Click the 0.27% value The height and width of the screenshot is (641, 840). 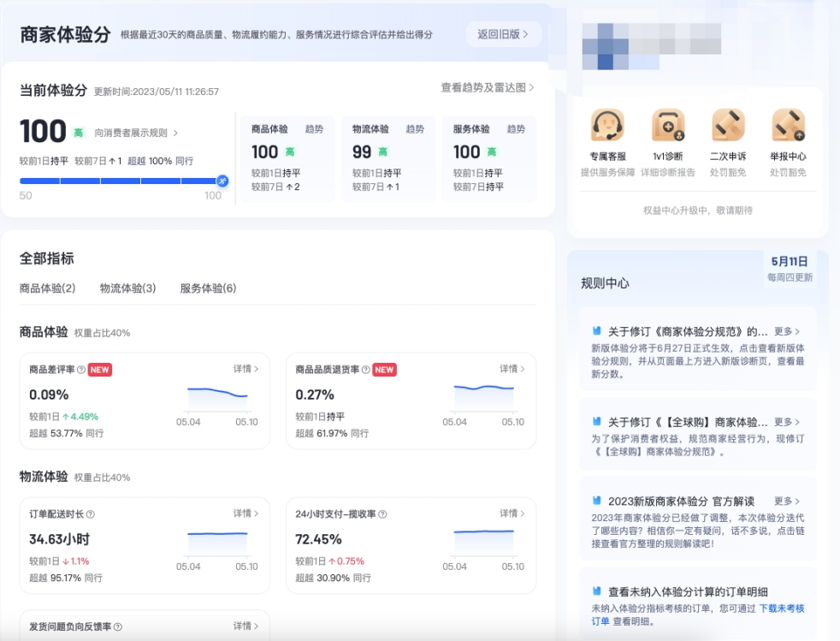[315, 395]
